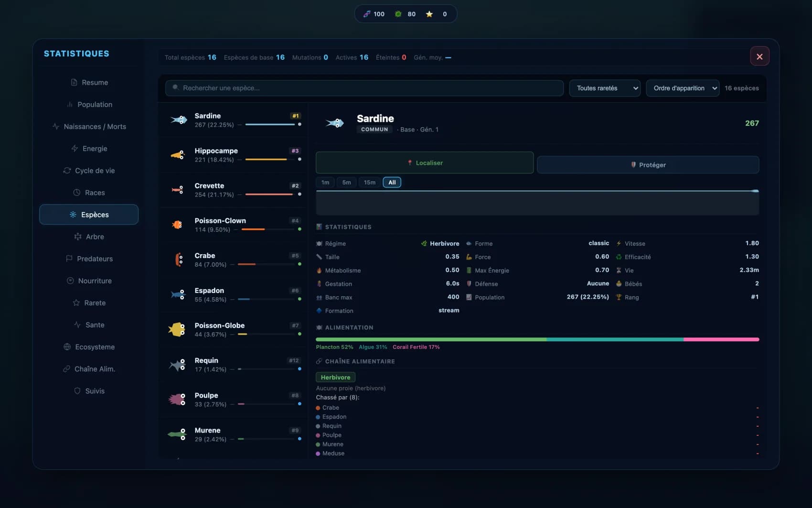Screen dimensions: 812x508
Task: Click the Espadon swordfish icon
Action: (x=178, y=294)
